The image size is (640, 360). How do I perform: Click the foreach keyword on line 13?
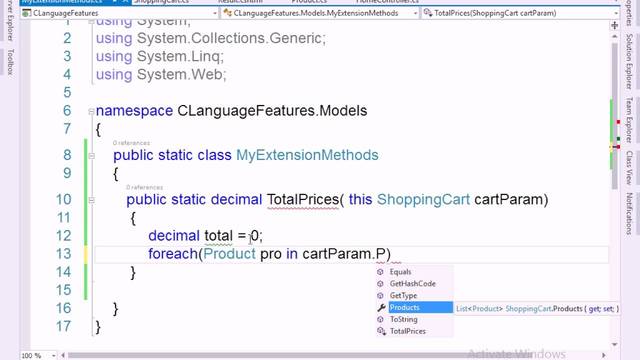[173, 254]
